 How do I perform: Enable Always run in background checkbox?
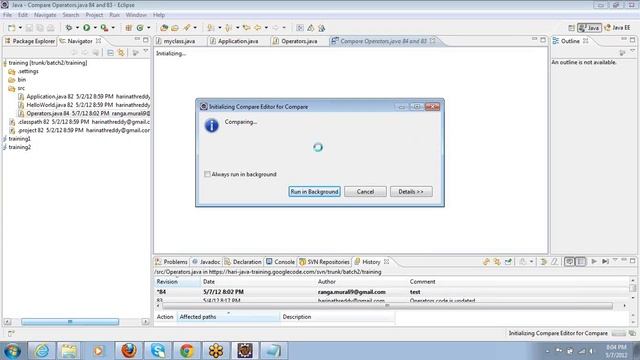[207, 174]
